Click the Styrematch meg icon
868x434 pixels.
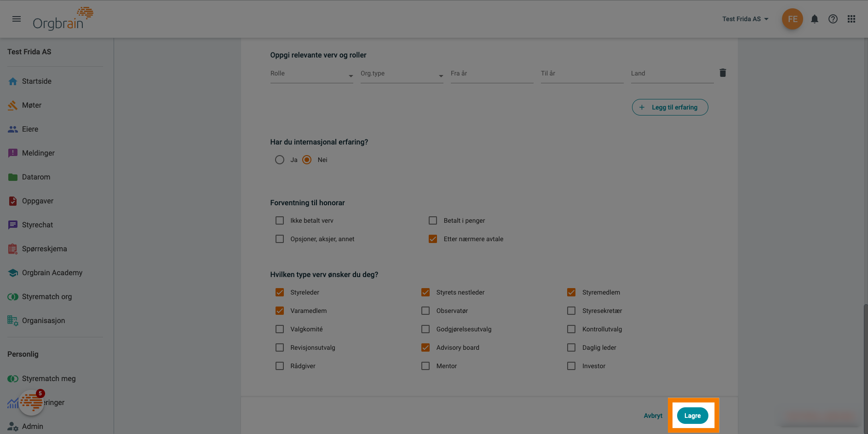pyautogui.click(x=13, y=379)
